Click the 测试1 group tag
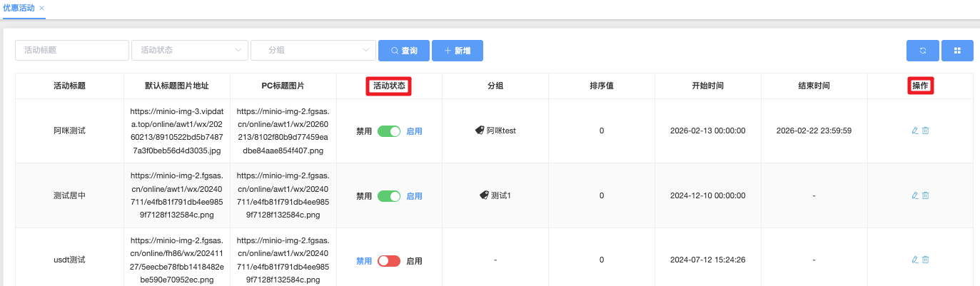The image size is (980, 286). point(495,195)
